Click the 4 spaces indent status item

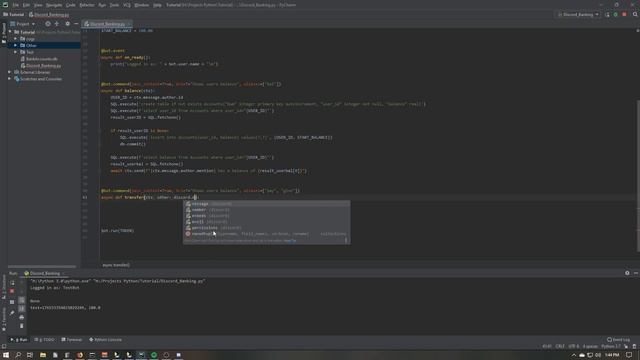point(590,346)
